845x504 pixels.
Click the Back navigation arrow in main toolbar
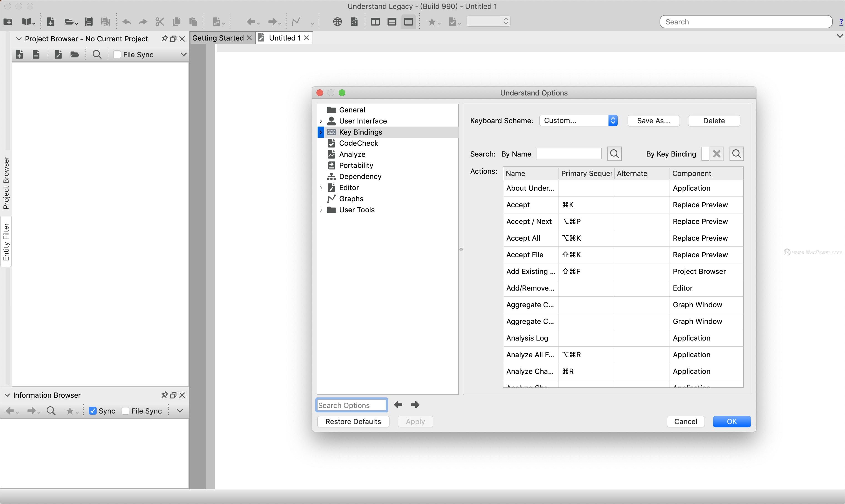coord(251,22)
